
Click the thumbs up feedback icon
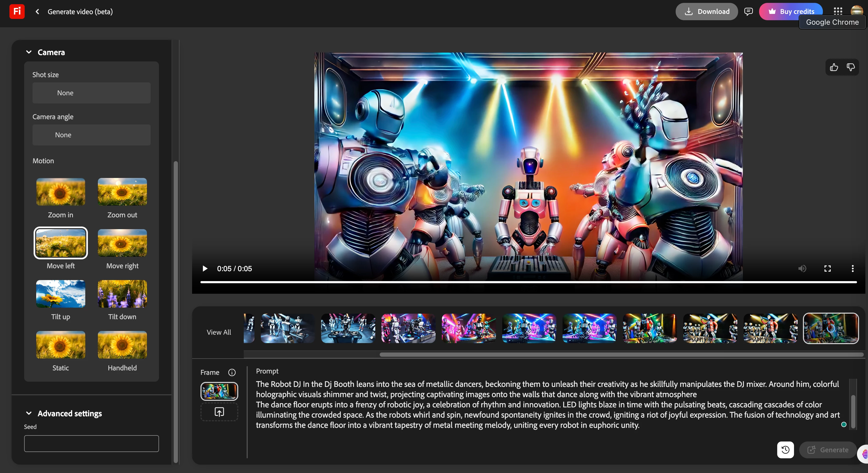tap(834, 67)
